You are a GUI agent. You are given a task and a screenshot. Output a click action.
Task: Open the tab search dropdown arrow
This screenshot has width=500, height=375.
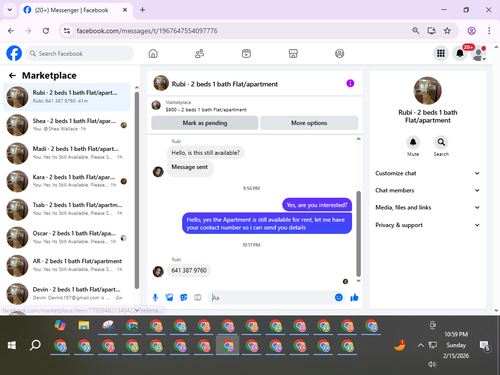click(10, 10)
